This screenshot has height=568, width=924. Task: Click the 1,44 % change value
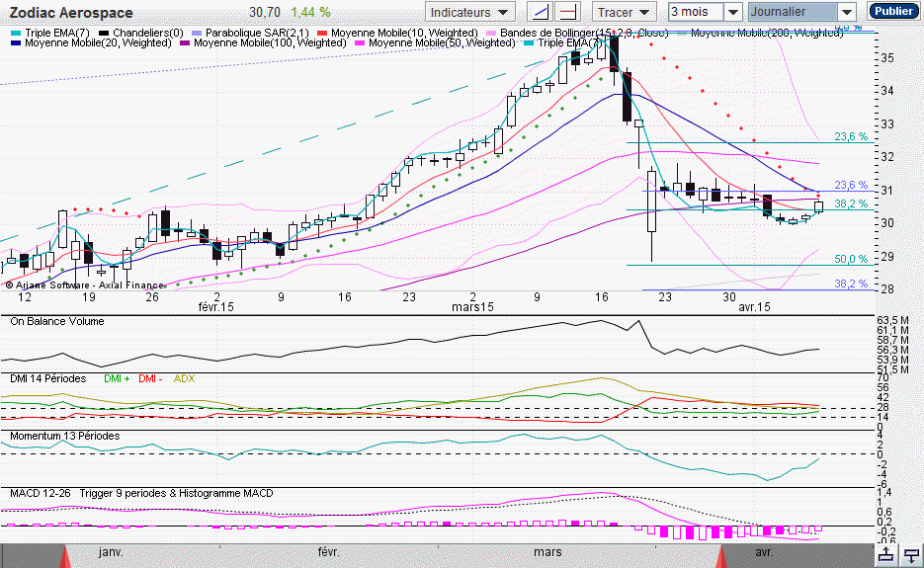point(310,13)
